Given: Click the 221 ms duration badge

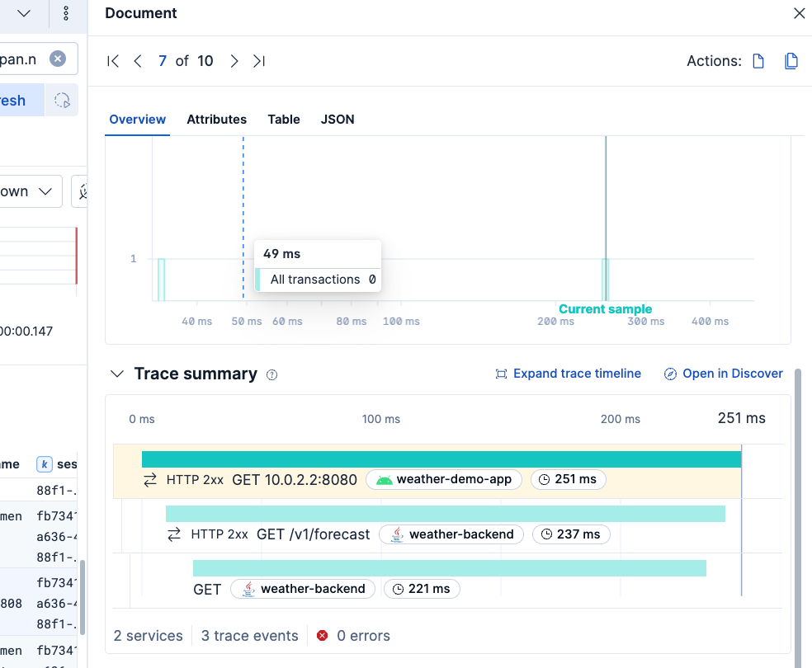Looking at the screenshot, I should 422,589.
